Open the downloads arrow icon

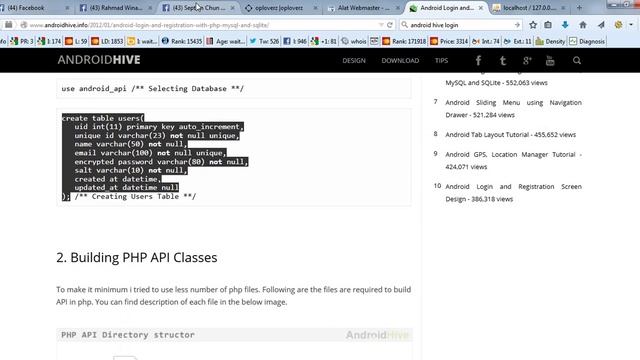click(x=565, y=25)
